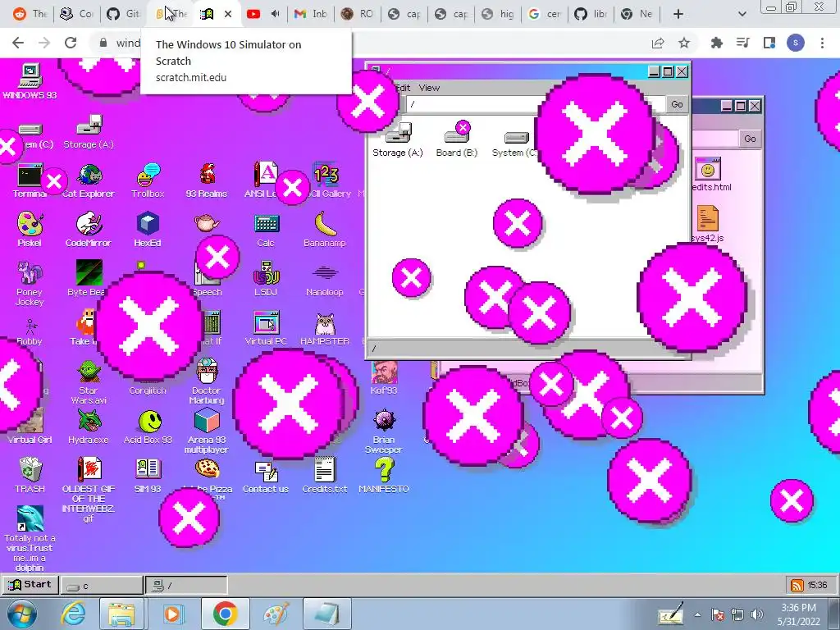This screenshot has width=840, height=630.
Task: Click Go button in front explorer window
Action: [x=677, y=104]
